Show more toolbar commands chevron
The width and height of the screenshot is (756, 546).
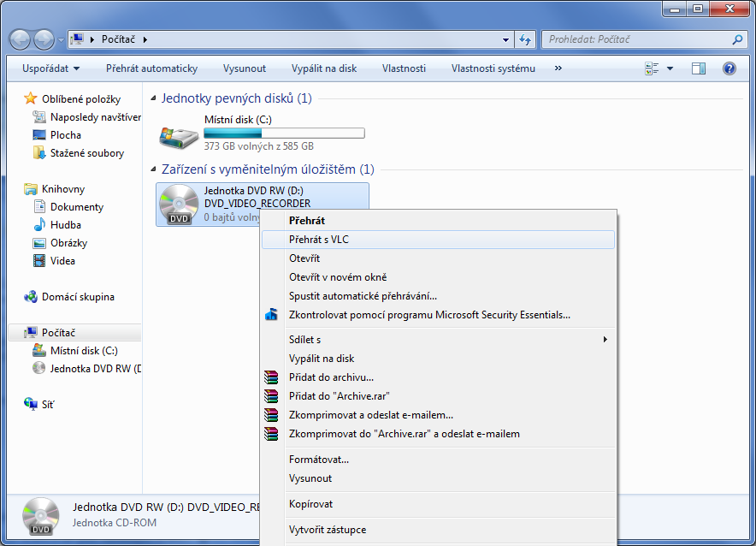[558, 68]
